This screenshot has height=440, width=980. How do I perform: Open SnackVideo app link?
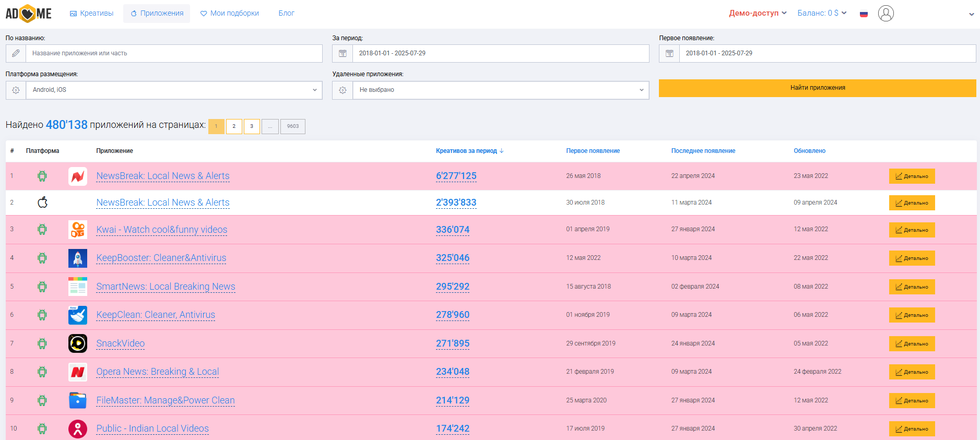click(121, 343)
